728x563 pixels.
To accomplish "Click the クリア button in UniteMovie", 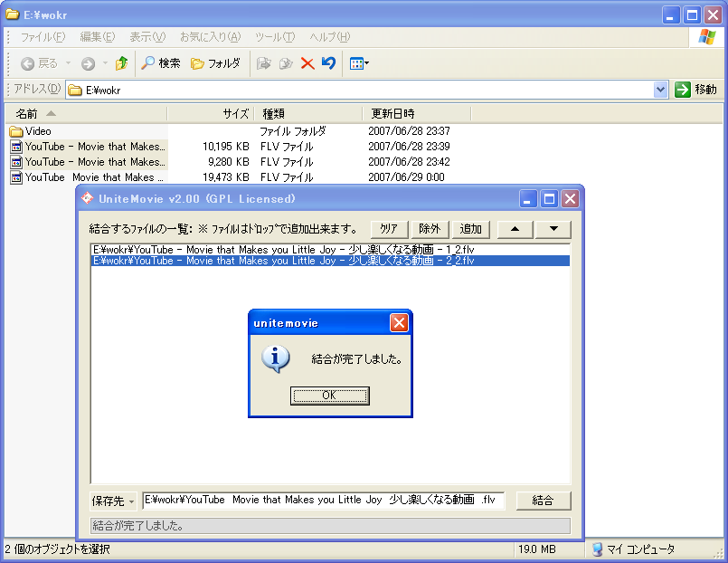I will coord(389,229).
